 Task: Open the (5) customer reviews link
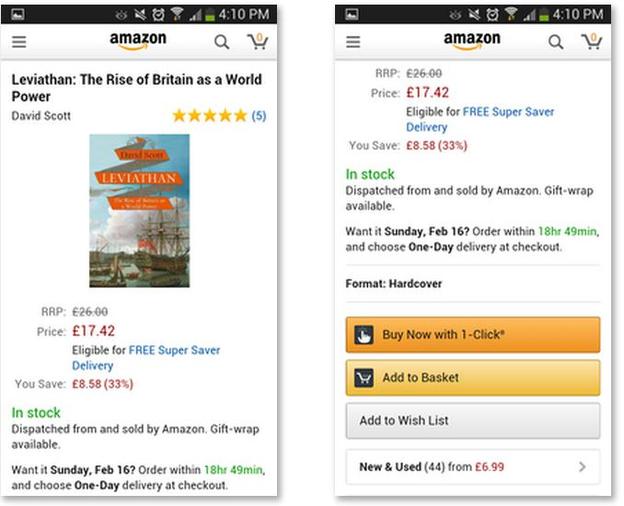pyautogui.click(x=259, y=116)
